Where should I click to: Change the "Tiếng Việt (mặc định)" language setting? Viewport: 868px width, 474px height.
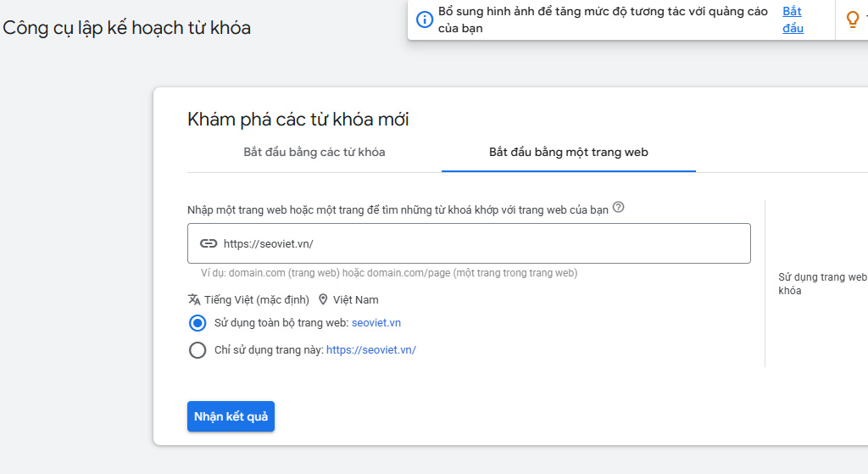tap(256, 299)
